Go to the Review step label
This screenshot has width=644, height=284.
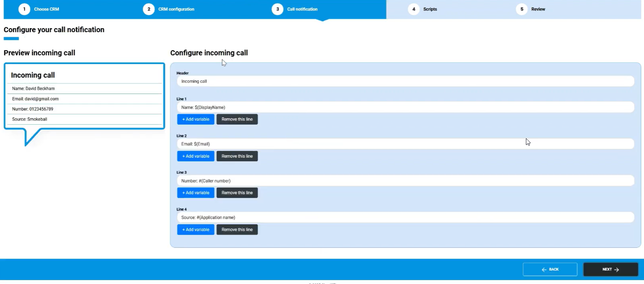point(538,9)
